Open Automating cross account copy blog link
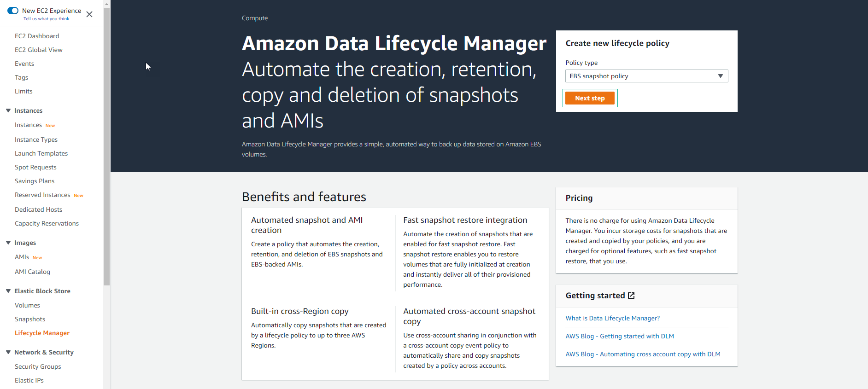 [643, 354]
